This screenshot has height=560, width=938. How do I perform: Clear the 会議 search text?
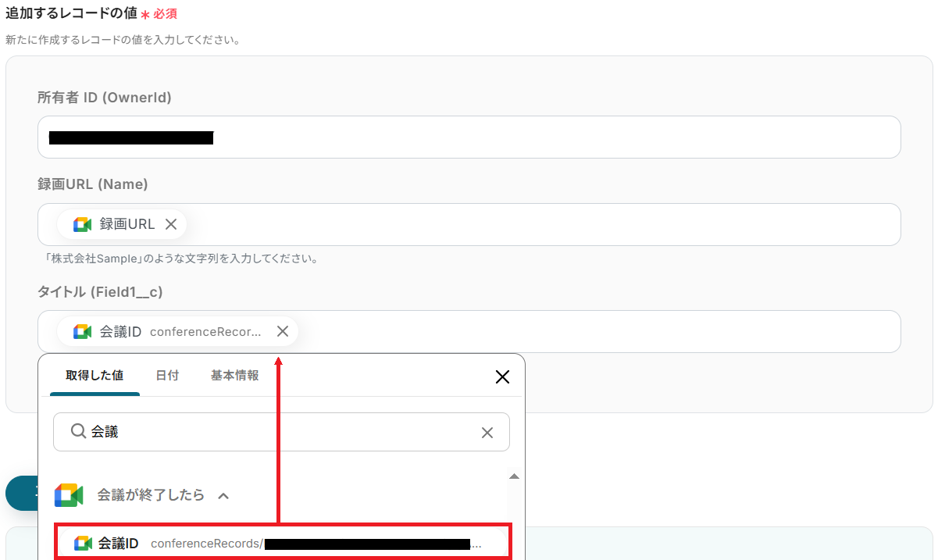487,433
